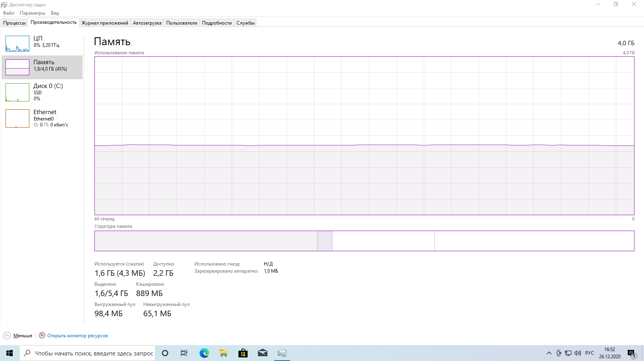
Task: Open the notification center icon
Action: tap(631, 353)
